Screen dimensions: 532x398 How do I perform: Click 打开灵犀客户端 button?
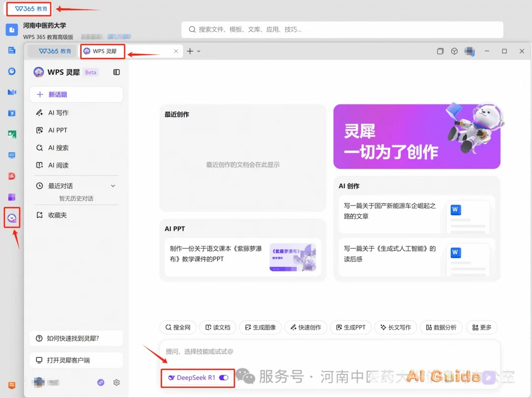(76, 360)
